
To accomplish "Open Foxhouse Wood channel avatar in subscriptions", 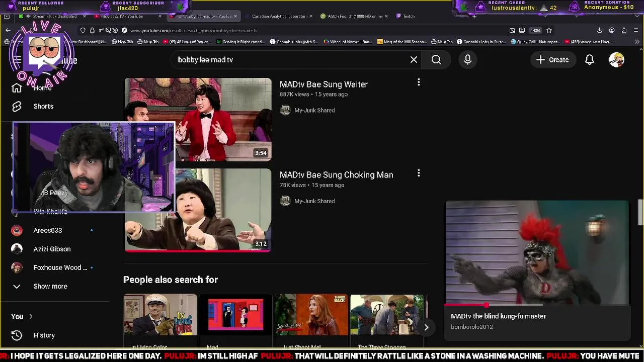I will (17, 267).
